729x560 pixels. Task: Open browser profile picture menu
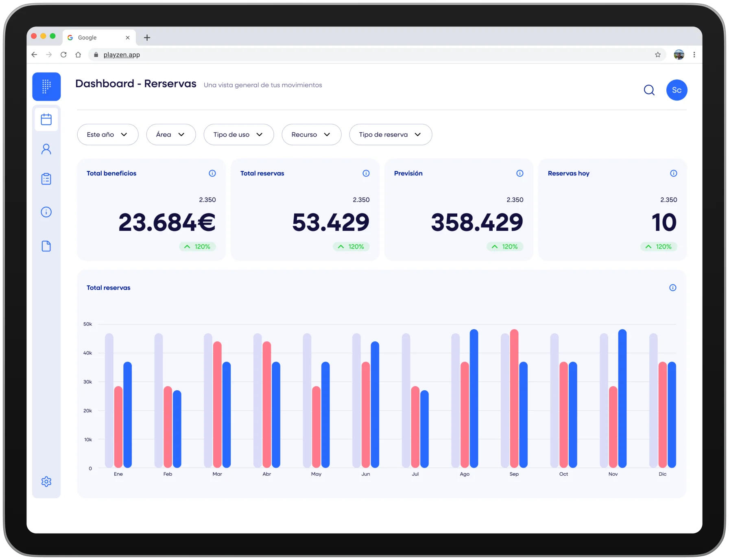point(679,55)
